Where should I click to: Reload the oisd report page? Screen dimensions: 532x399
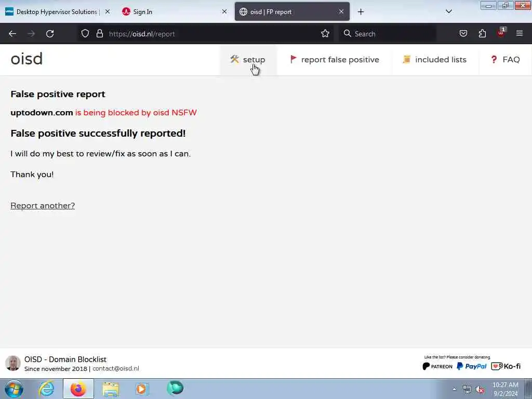coord(50,34)
